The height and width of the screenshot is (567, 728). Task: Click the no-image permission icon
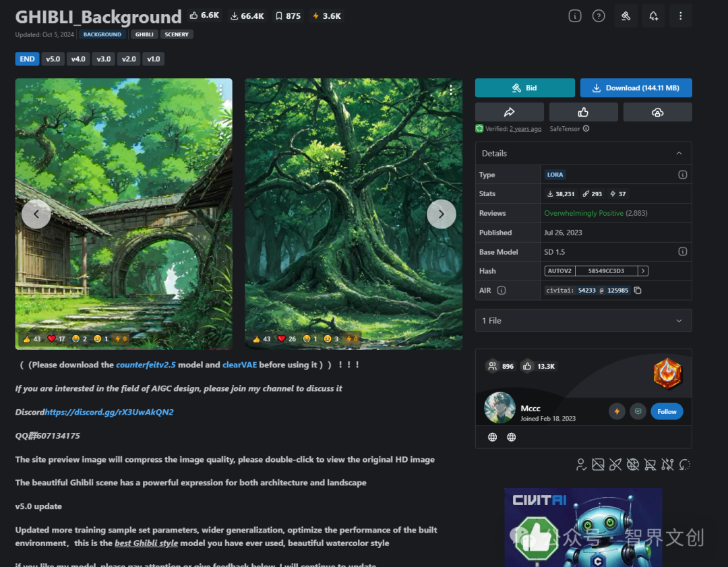coord(598,465)
